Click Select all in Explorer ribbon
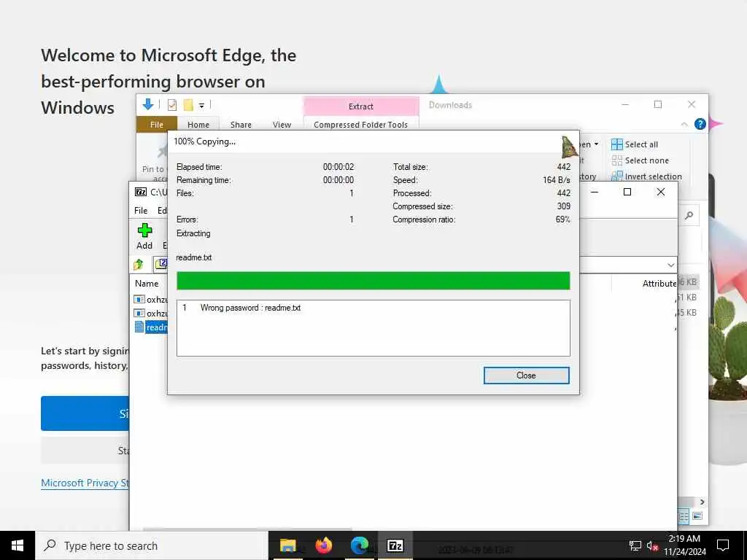 coord(635,144)
